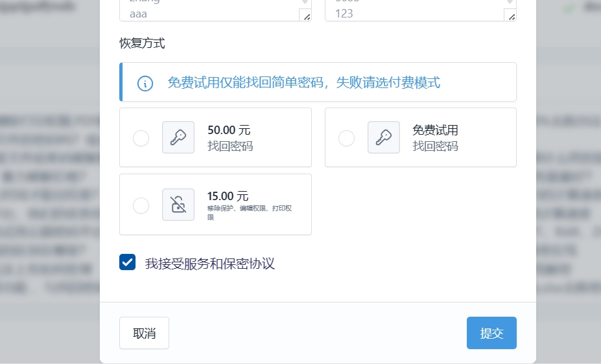Click the scroll-down arrow in the 'aaa' text box

point(305,3)
